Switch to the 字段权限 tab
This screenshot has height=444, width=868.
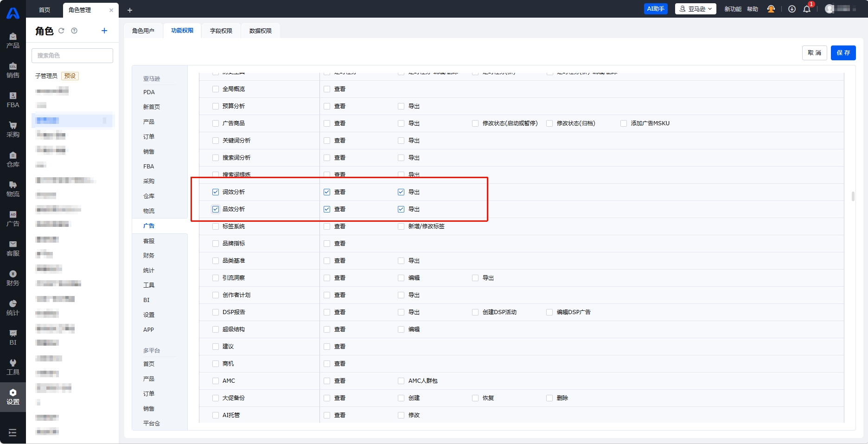point(221,31)
